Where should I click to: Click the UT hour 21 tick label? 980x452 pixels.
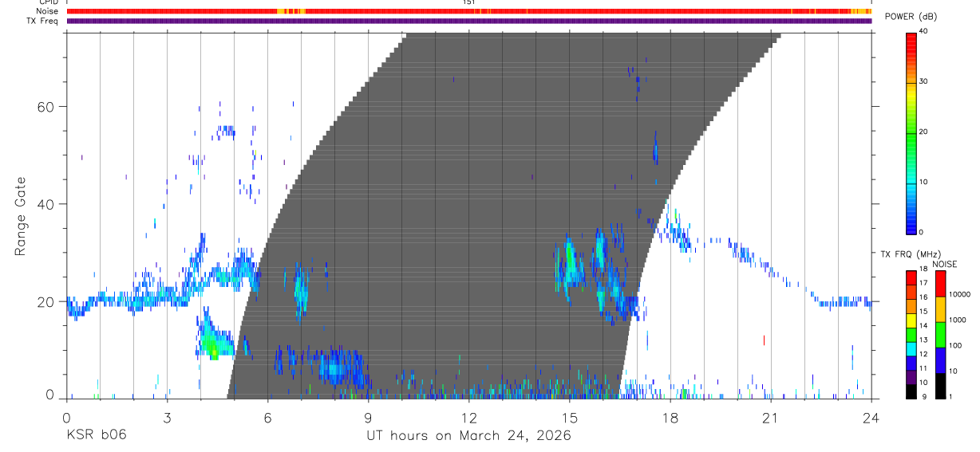click(x=770, y=417)
